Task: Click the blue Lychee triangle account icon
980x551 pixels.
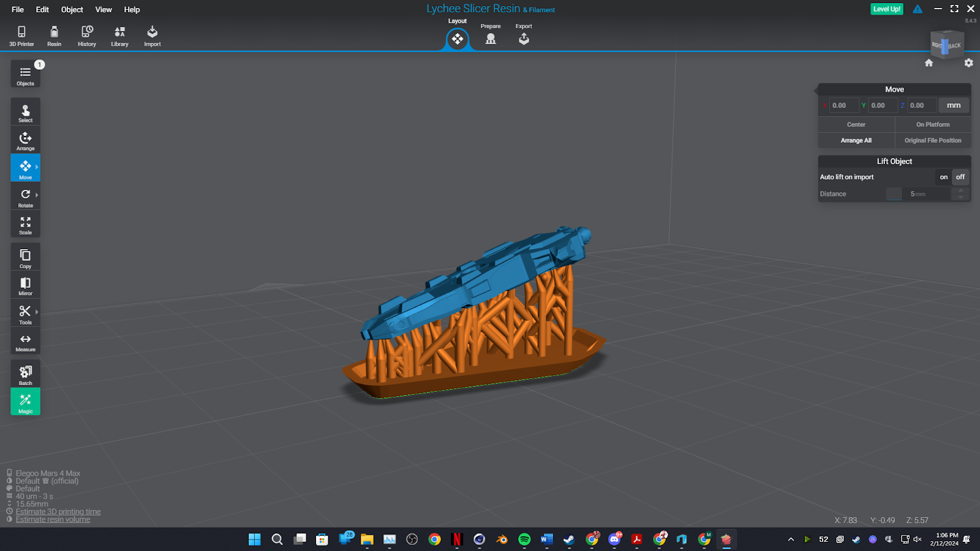Action: pos(918,9)
